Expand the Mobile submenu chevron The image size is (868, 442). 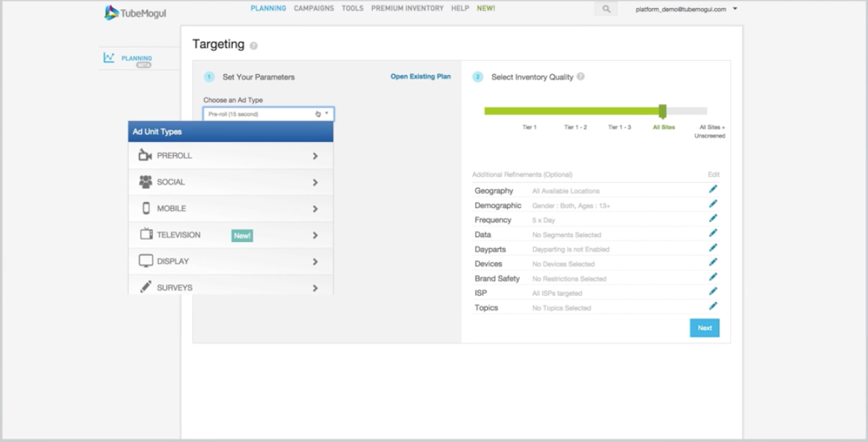tap(315, 209)
